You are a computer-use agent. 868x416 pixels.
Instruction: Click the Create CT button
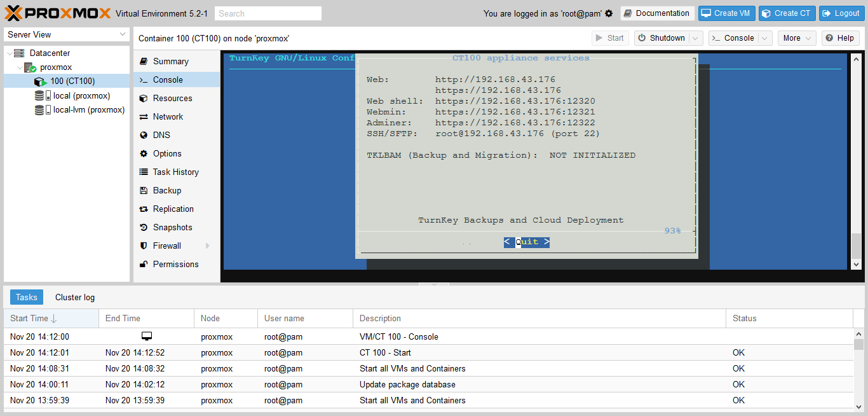(787, 13)
